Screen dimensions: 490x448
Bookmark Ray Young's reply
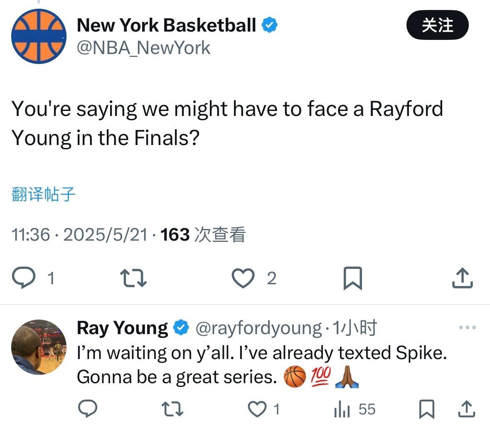pos(426,409)
